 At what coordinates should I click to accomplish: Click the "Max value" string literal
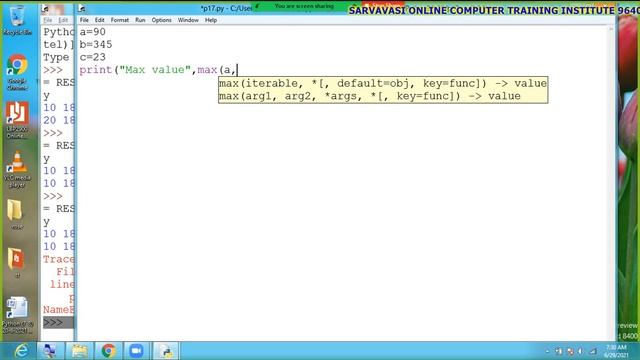[155, 70]
